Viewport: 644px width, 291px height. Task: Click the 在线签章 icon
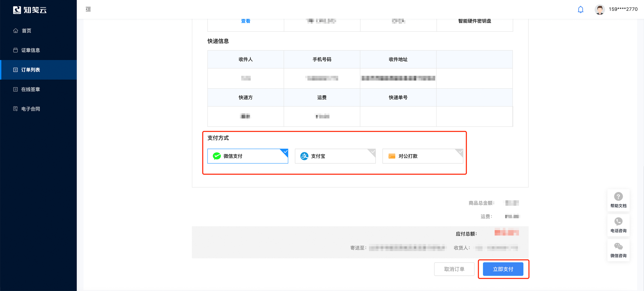click(x=16, y=89)
